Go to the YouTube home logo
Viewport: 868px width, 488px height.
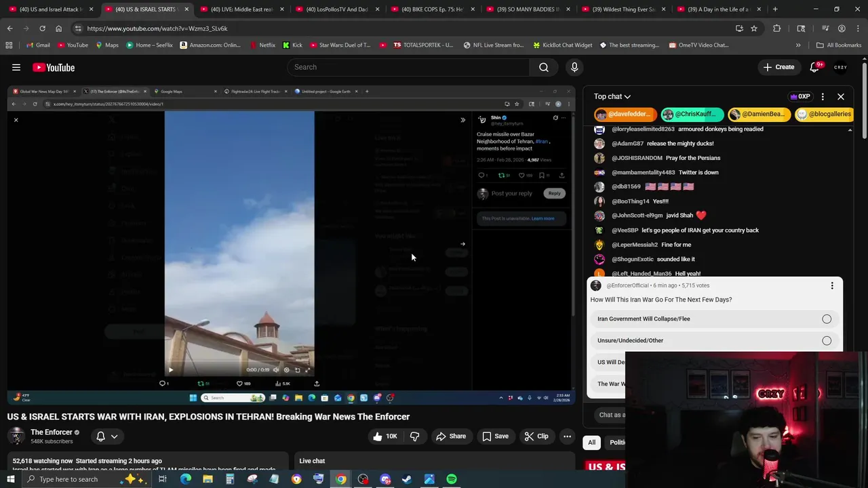click(54, 67)
